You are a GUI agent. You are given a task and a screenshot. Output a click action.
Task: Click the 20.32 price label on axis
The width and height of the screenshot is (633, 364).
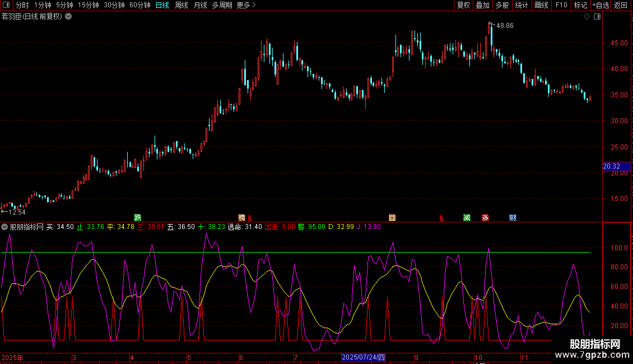pos(611,166)
